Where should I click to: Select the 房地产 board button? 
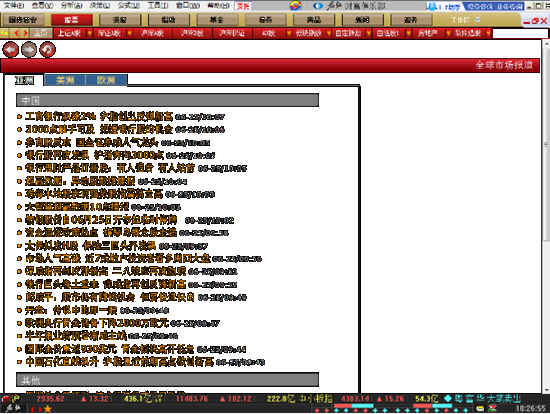428,33
